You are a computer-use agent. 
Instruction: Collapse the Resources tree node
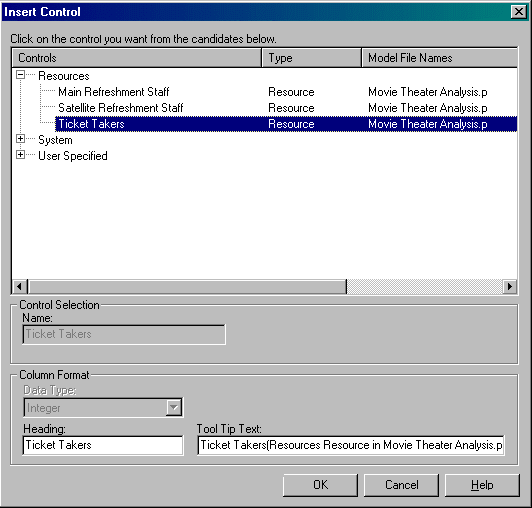20,75
